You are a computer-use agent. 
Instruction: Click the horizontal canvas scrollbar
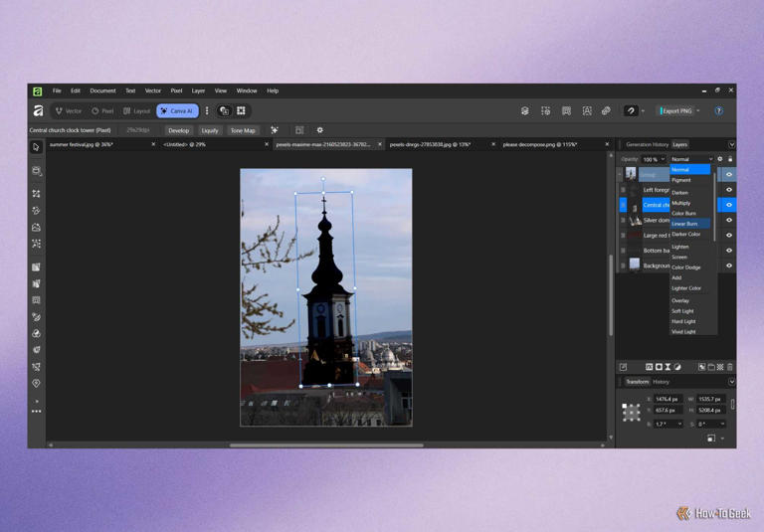(x=326, y=445)
